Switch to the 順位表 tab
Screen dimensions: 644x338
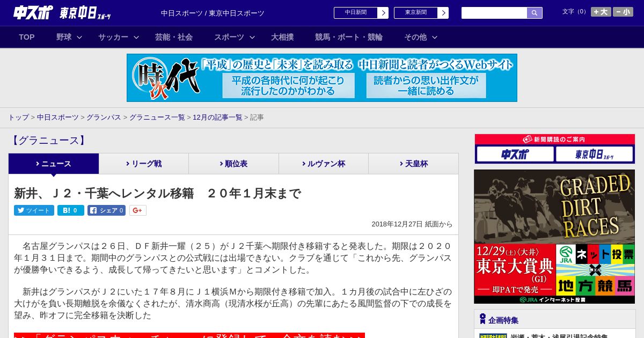233,164
